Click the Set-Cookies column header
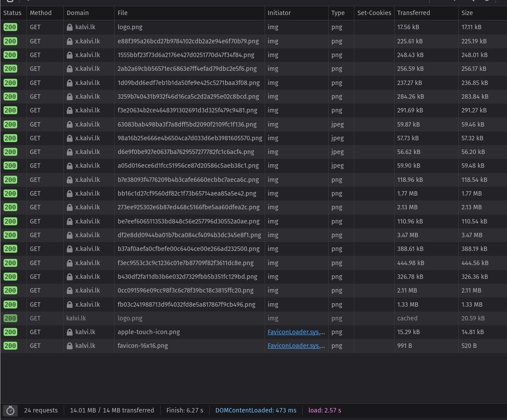The image size is (507, 420). tap(374, 13)
